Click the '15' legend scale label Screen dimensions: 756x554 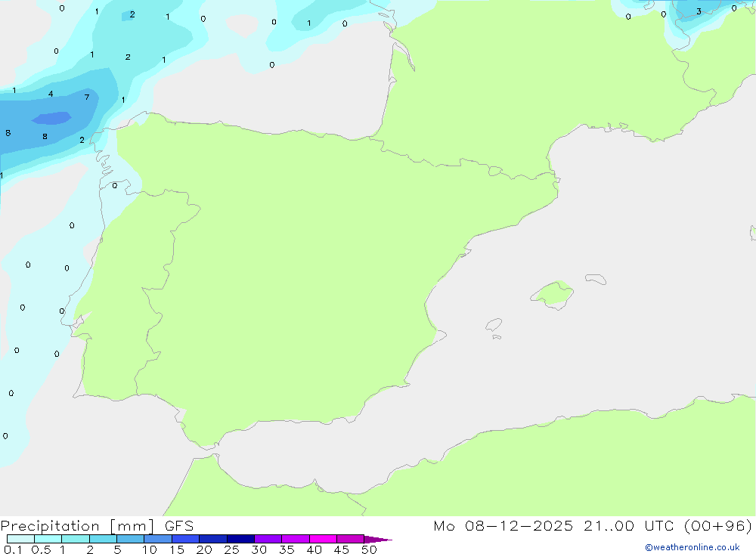click(x=176, y=549)
